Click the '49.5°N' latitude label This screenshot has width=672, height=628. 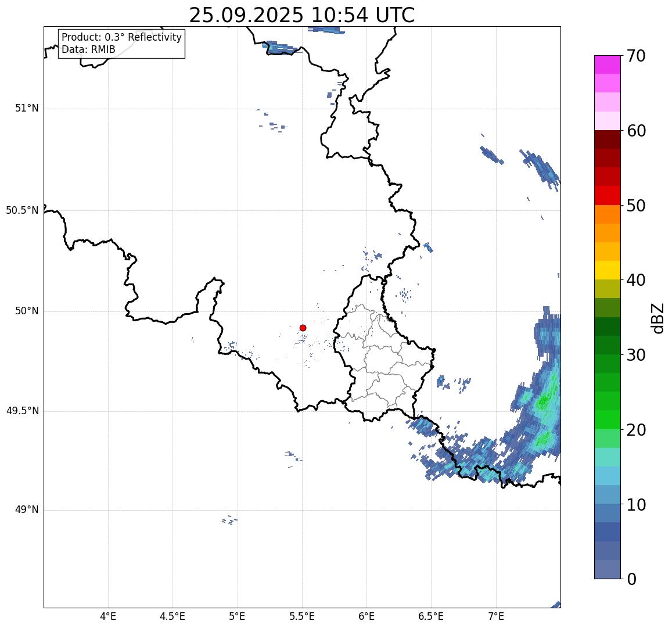[x=22, y=411]
